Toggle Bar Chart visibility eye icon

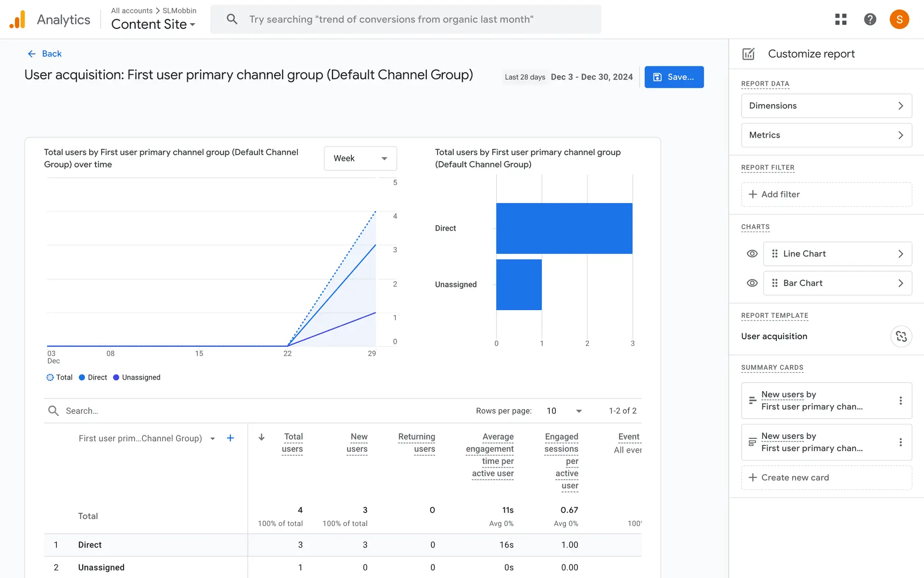pos(752,283)
